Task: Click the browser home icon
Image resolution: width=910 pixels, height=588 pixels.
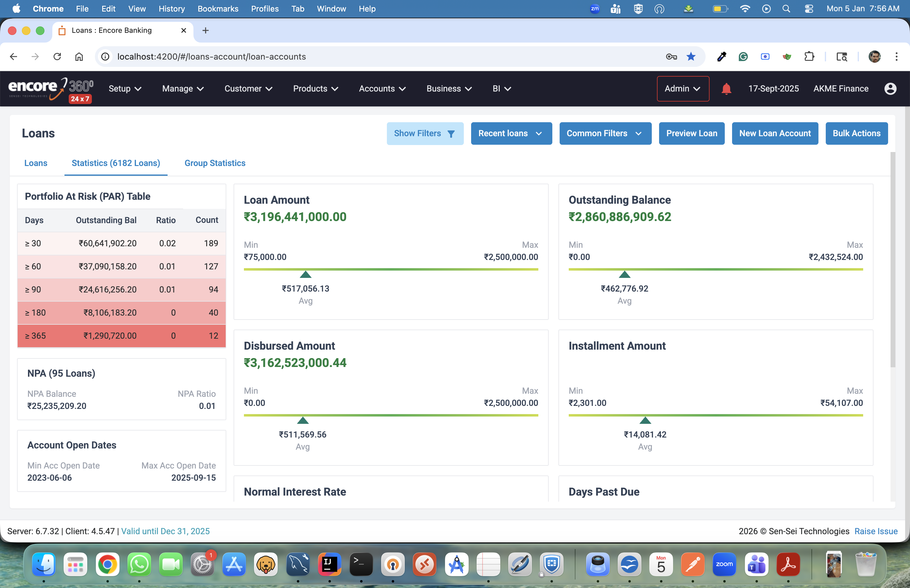Action: [x=79, y=57]
